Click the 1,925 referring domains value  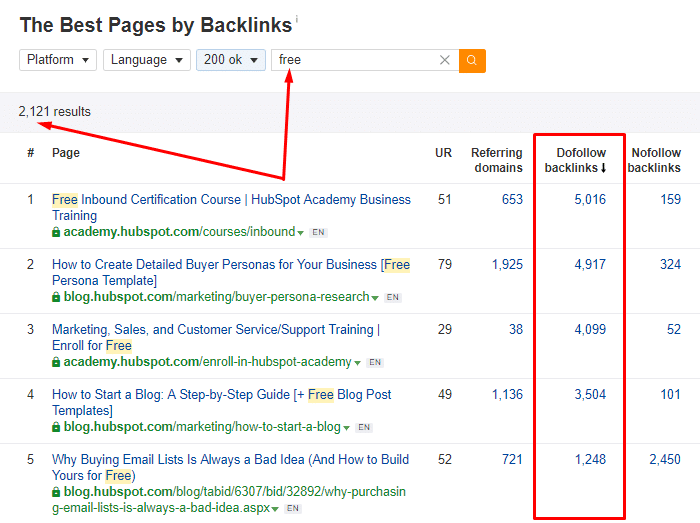(507, 264)
